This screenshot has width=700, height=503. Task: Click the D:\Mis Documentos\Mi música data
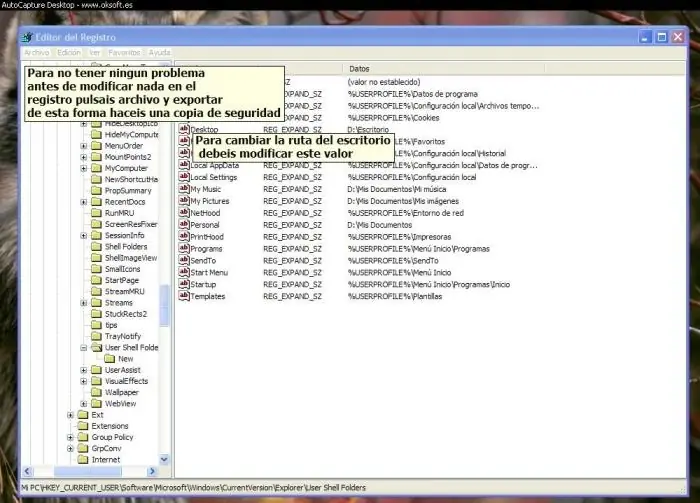tap(396, 189)
